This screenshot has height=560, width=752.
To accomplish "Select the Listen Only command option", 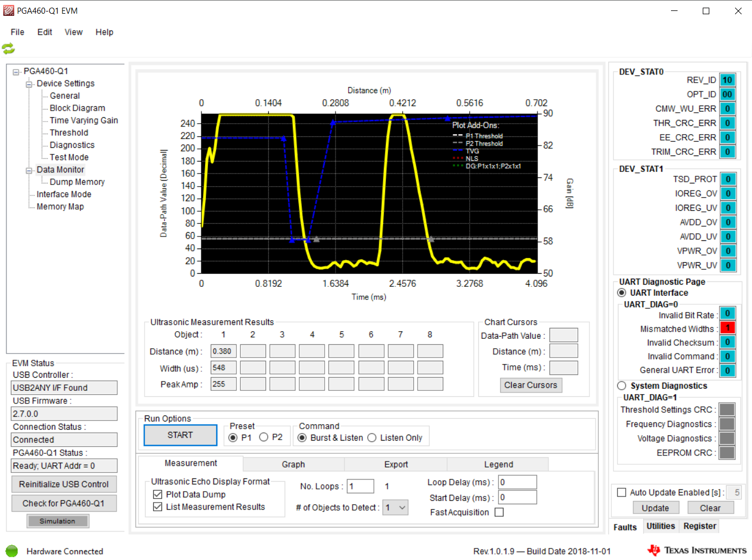I will pos(372,438).
